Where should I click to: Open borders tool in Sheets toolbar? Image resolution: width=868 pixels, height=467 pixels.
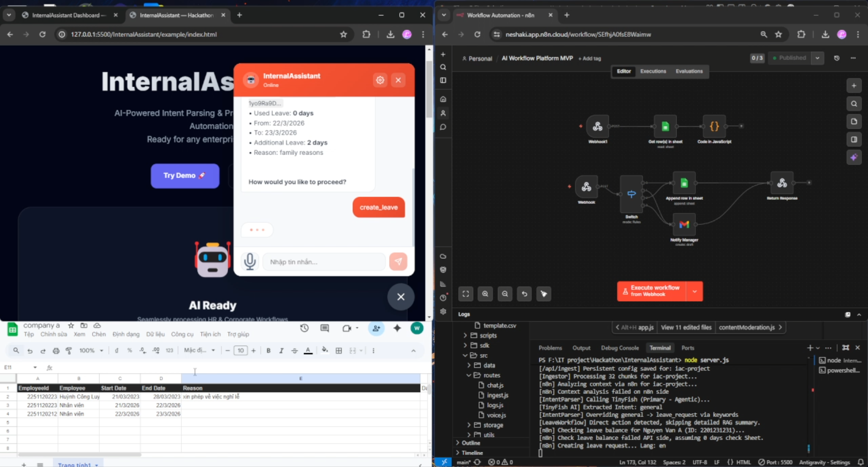click(339, 351)
